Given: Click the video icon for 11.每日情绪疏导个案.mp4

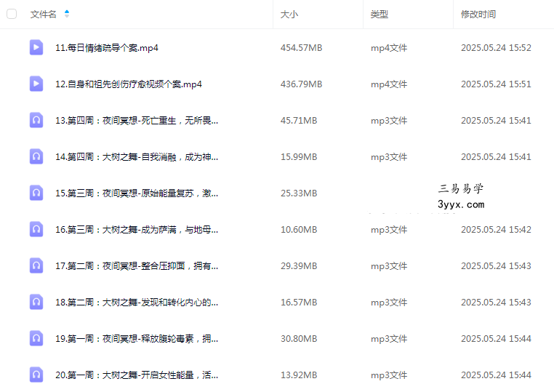Looking at the screenshot, I should pyautogui.click(x=36, y=47).
